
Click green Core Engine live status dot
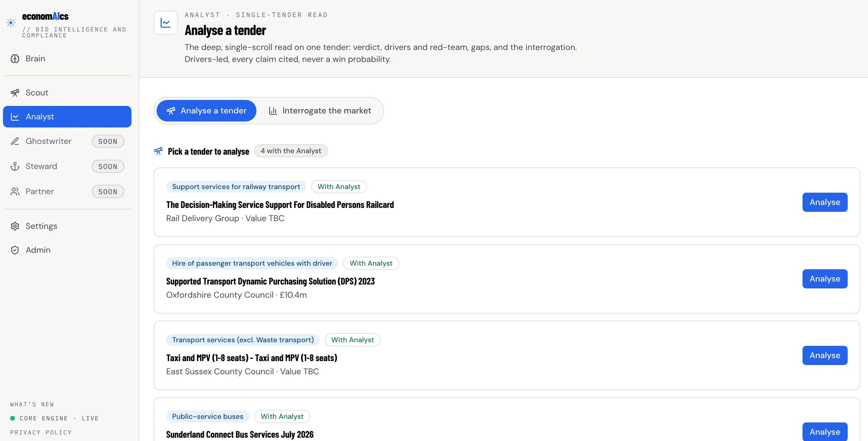coord(13,418)
